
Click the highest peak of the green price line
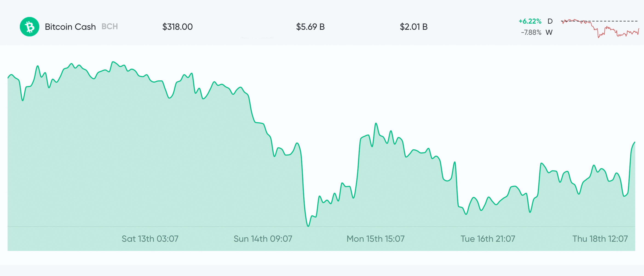click(113, 62)
